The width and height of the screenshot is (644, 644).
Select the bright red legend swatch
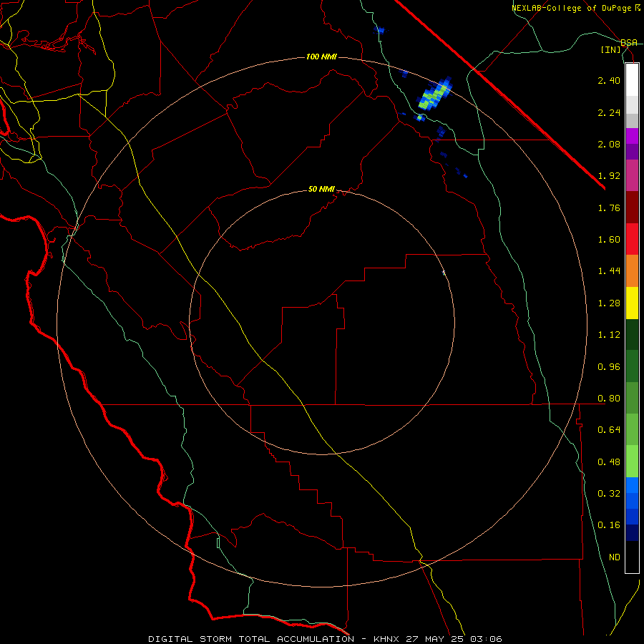[x=632, y=239]
